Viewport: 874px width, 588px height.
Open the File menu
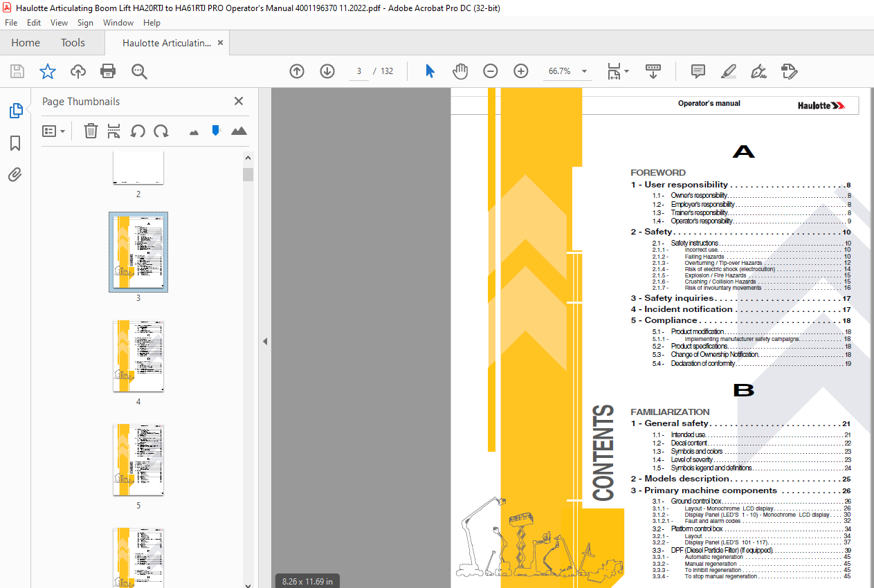[x=11, y=23]
